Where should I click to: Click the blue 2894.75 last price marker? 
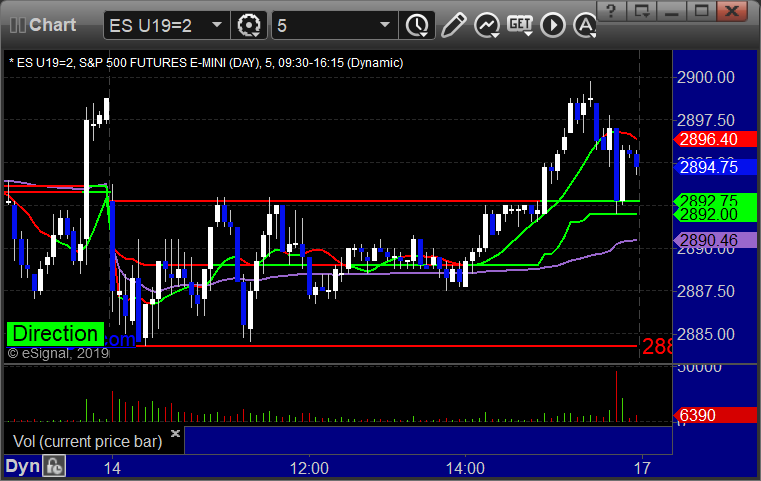point(715,167)
